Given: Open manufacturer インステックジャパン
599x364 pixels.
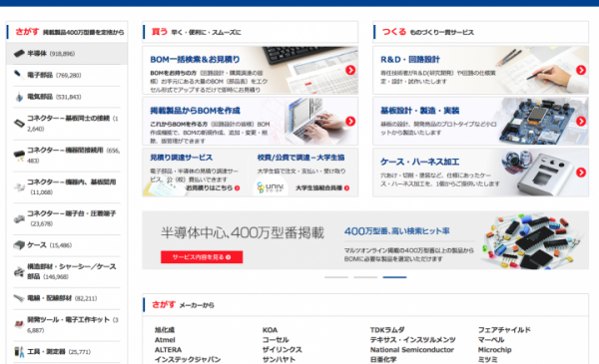Looking at the screenshot, I should click(188, 359).
